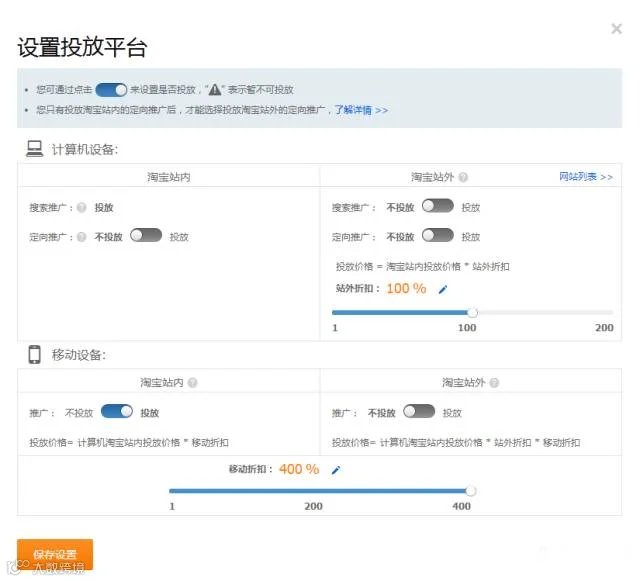The width and height of the screenshot is (640, 581).
Task: Click the pencil icon beside 站外折扣 100%
Action: point(443,289)
